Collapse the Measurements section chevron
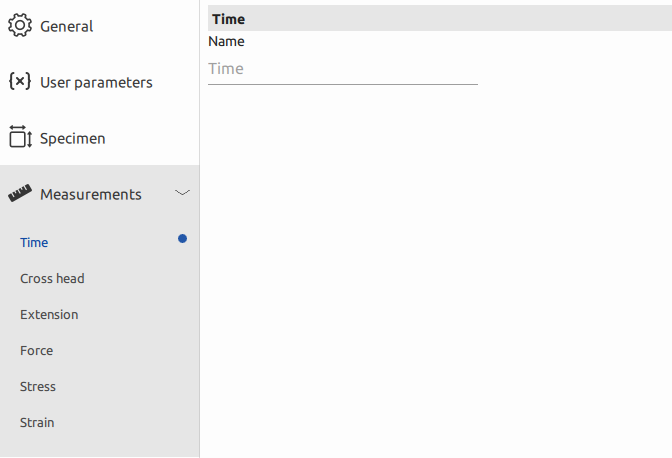The image size is (672, 458). [182, 193]
